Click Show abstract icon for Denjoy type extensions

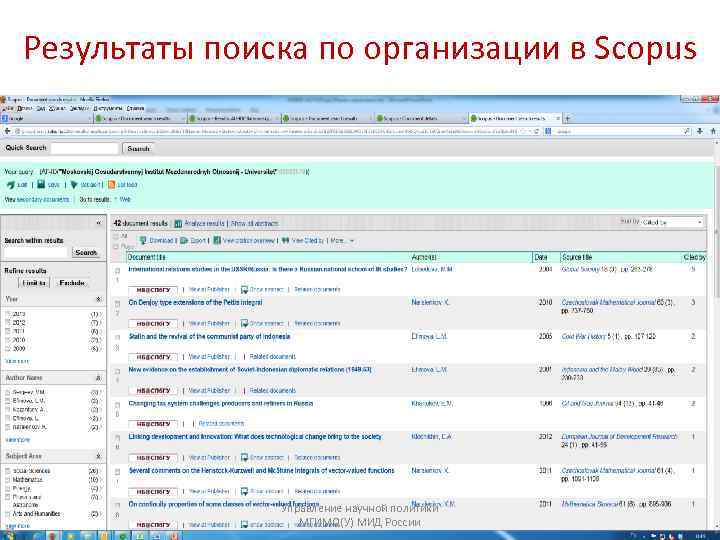coord(244,323)
